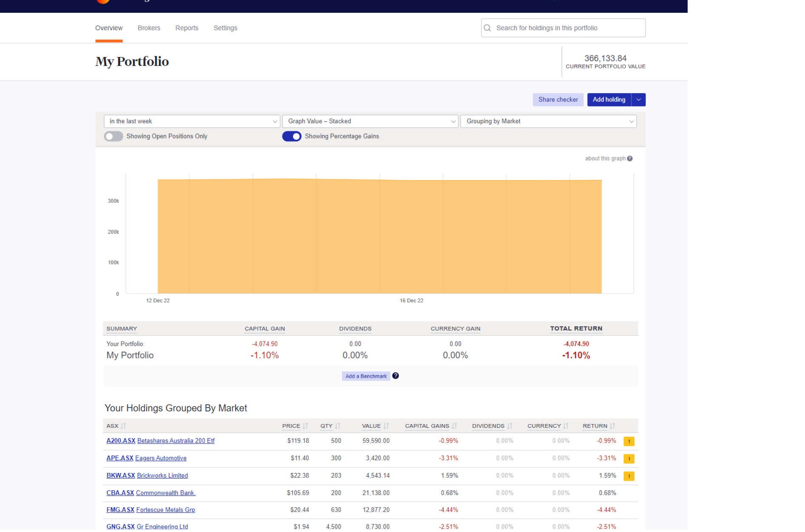Click inside the holdings search field
This screenshot has height=532, width=805.
coord(553,28)
